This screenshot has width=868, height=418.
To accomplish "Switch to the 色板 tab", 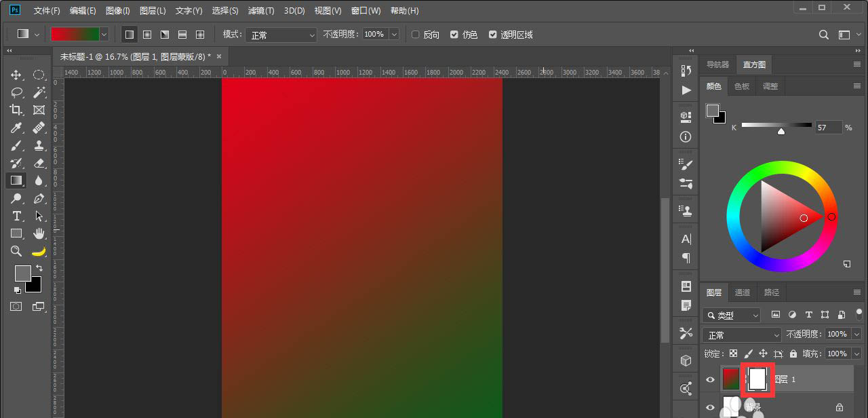I will [x=741, y=86].
